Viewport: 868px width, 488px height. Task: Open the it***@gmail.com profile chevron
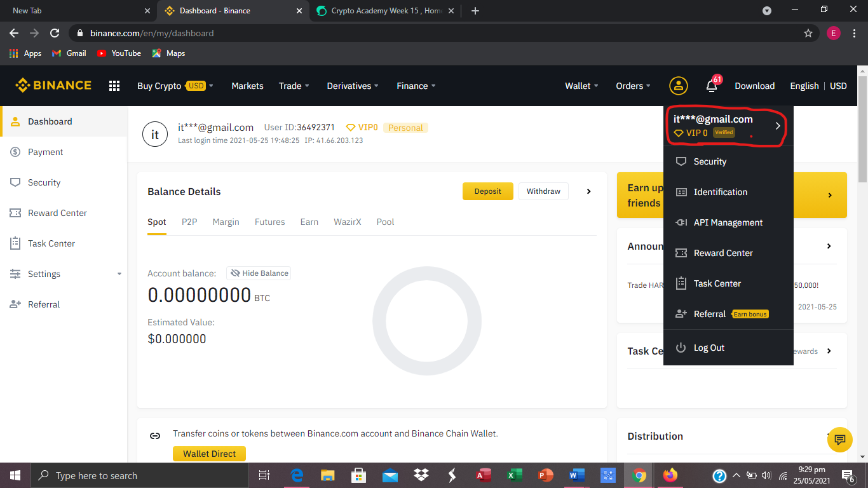click(778, 126)
